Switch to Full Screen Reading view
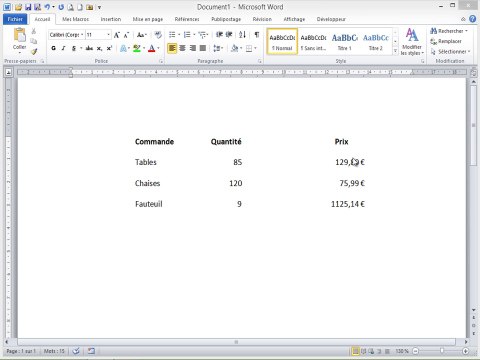The image size is (480, 360). tap(363, 351)
